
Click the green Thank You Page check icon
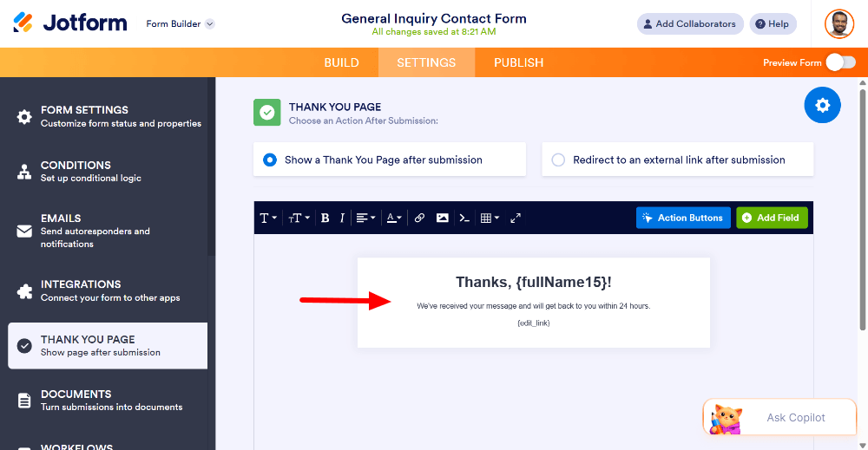pos(266,113)
